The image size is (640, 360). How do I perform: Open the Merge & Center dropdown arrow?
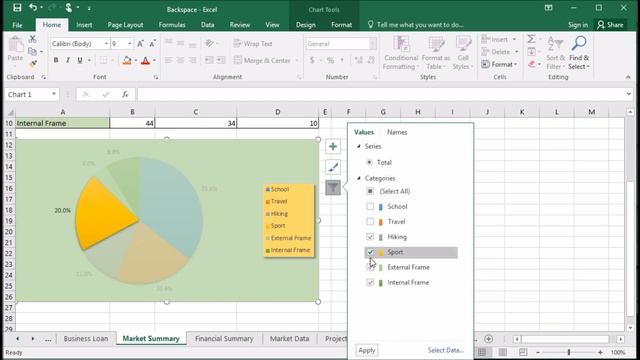[297, 60]
